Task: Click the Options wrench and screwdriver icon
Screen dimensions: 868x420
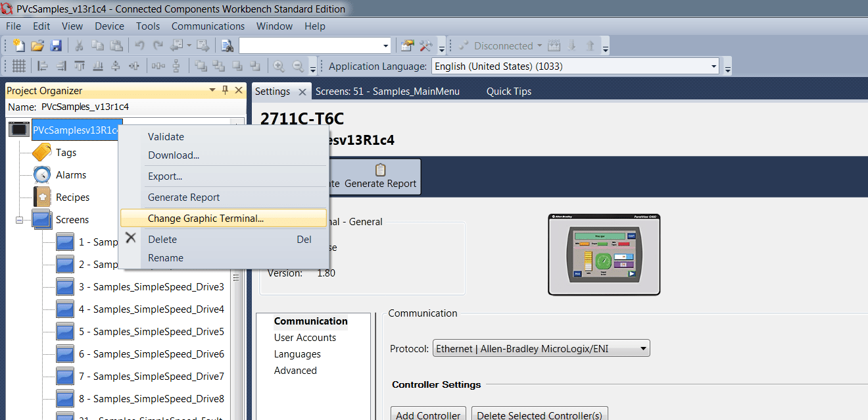Action: coord(425,45)
